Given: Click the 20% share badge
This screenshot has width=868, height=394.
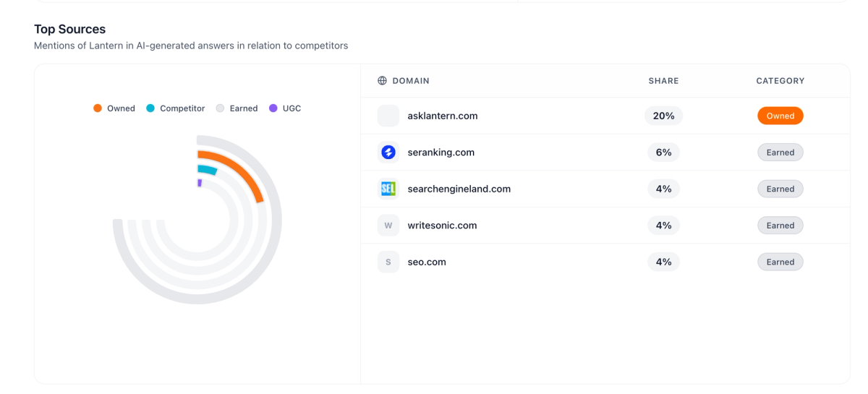Looking at the screenshot, I should pyautogui.click(x=664, y=116).
